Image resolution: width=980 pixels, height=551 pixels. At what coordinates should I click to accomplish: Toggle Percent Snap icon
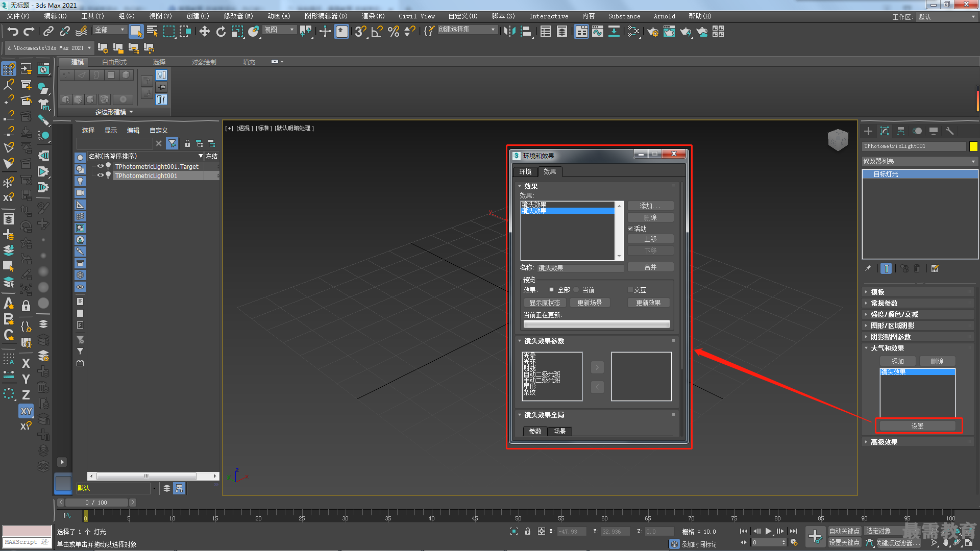pyautogui.click(x=393, y=32)
